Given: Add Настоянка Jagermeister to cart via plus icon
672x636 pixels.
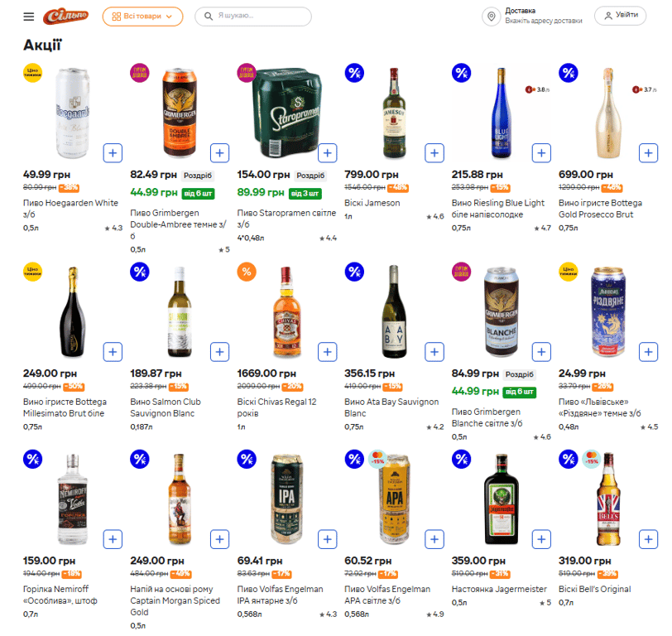Looking at the screenshot, I should (541, 539).
